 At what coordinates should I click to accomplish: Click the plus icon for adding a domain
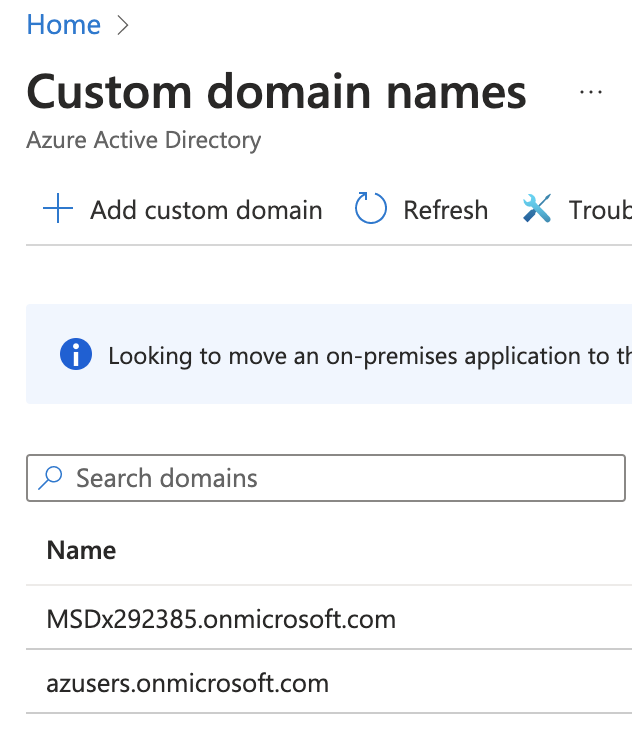tap(58, 208)
